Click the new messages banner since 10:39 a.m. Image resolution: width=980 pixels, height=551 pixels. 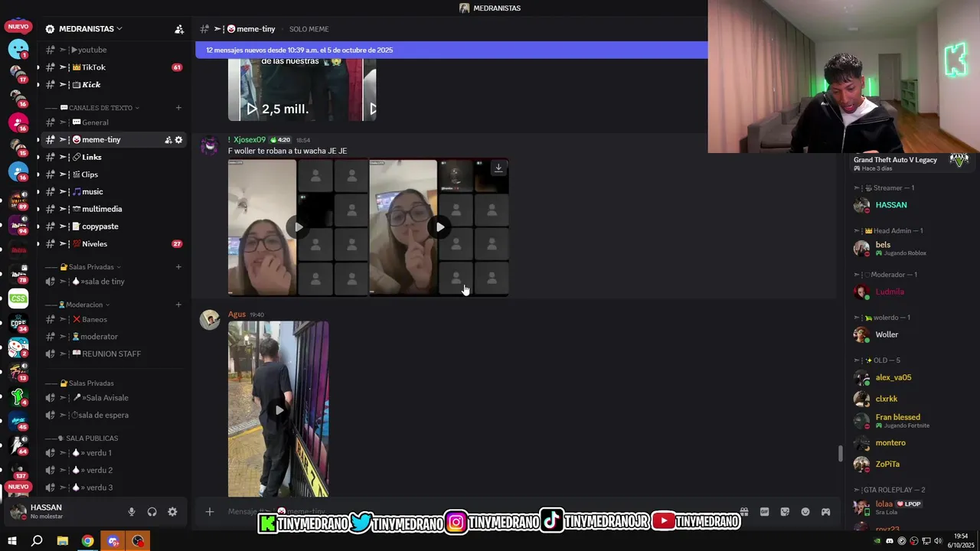[452, 51]
